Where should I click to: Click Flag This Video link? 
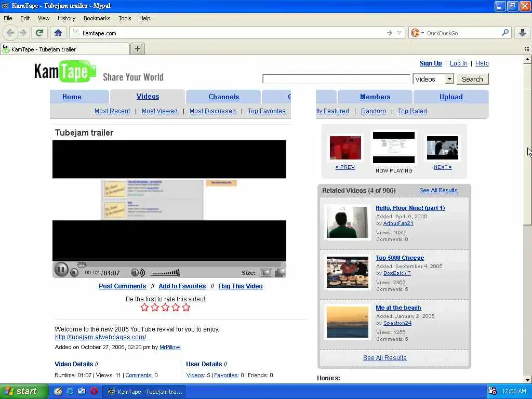240,286
